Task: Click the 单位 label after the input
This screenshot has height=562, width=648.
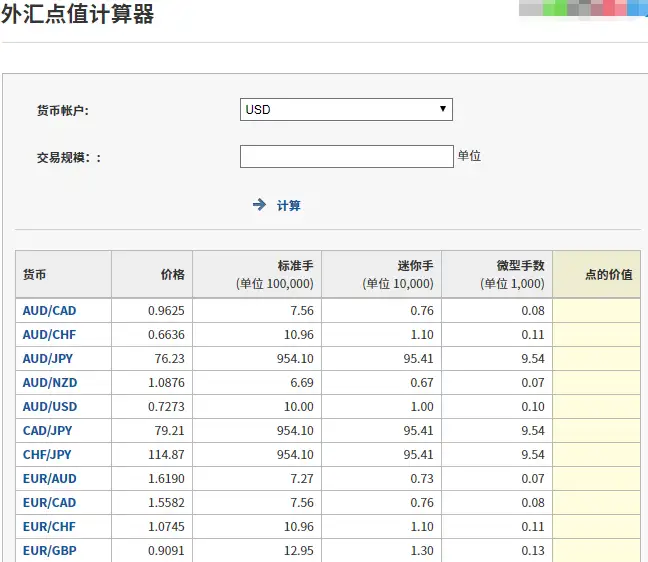Action: tap(469, 156)
